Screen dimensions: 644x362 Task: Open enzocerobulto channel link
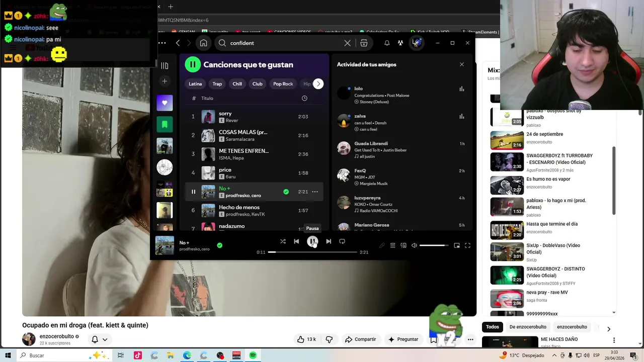tap(57, 336)
